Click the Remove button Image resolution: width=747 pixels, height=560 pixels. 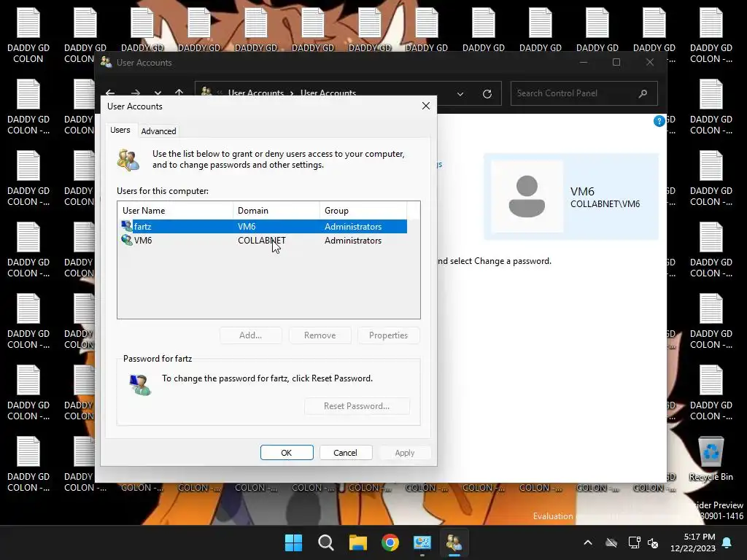(320, 335)
